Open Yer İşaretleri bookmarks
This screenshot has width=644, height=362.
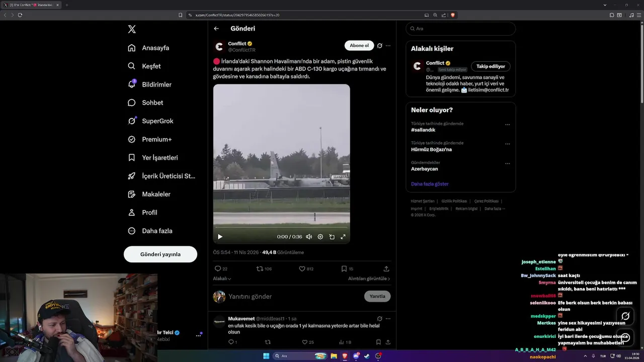pos(152,157)
